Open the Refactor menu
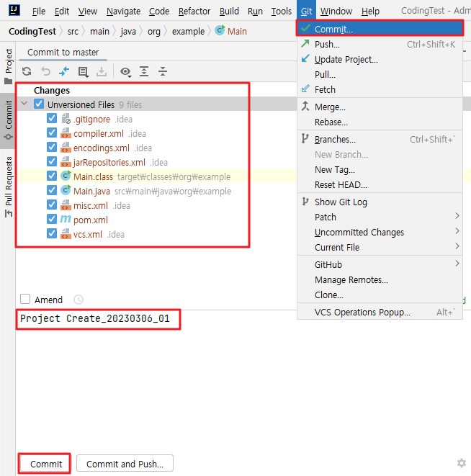The width and height of the screenshot is (471, 476). (194, 12)
